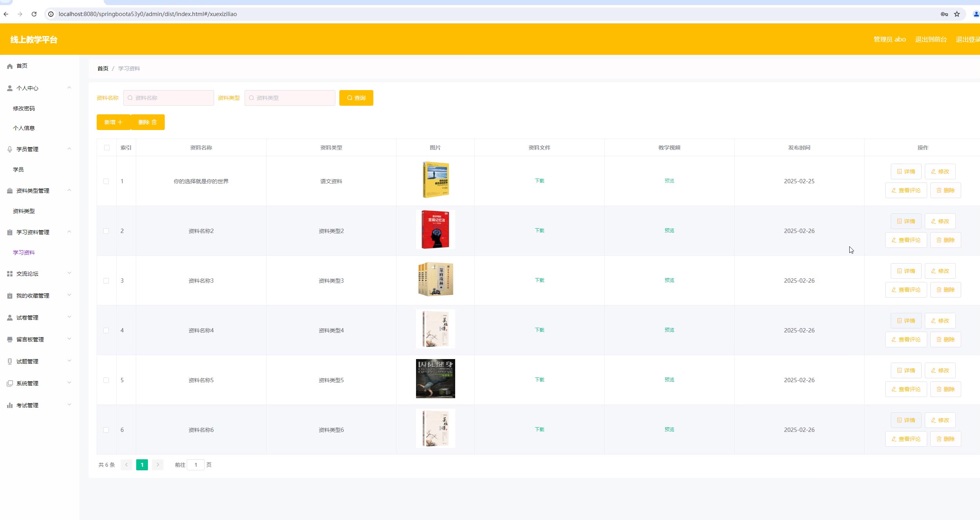Collapse the 学员管理 menu chevron
Image resolution: width=980 pixels, height=520 pixels.
[x=69, y=149]
